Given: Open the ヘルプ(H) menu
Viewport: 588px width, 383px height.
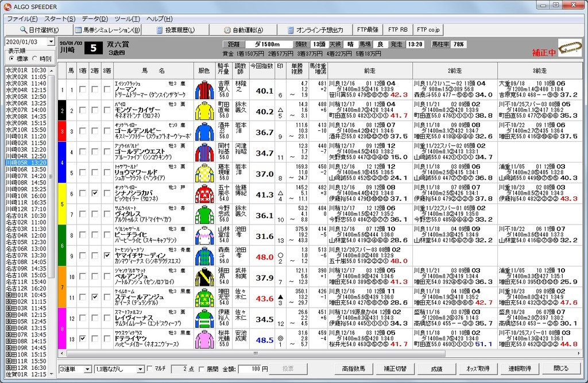Looking at the screenshot, I should pyautogui.click(x=160, y=19).
